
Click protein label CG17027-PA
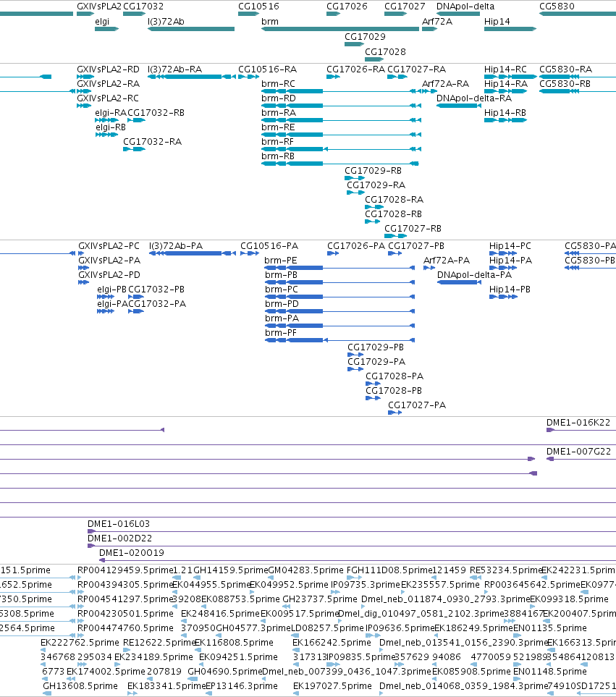pos(417,405)
